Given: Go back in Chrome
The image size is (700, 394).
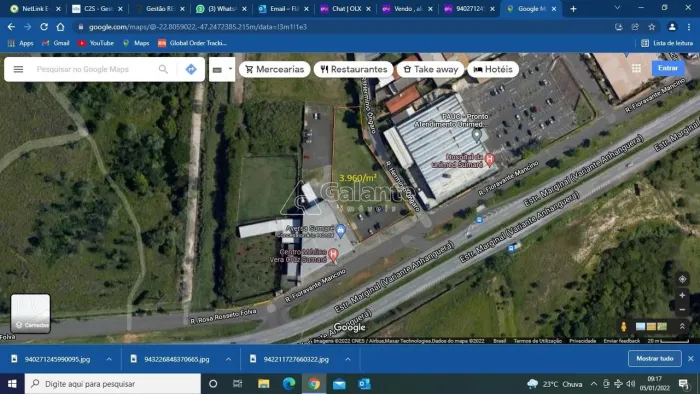Looking at the screenshot, I should click(x=11, y=27).
